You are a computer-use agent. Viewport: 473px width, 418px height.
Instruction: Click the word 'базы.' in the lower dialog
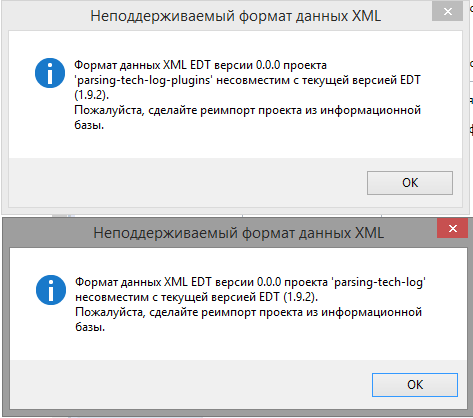90,327
